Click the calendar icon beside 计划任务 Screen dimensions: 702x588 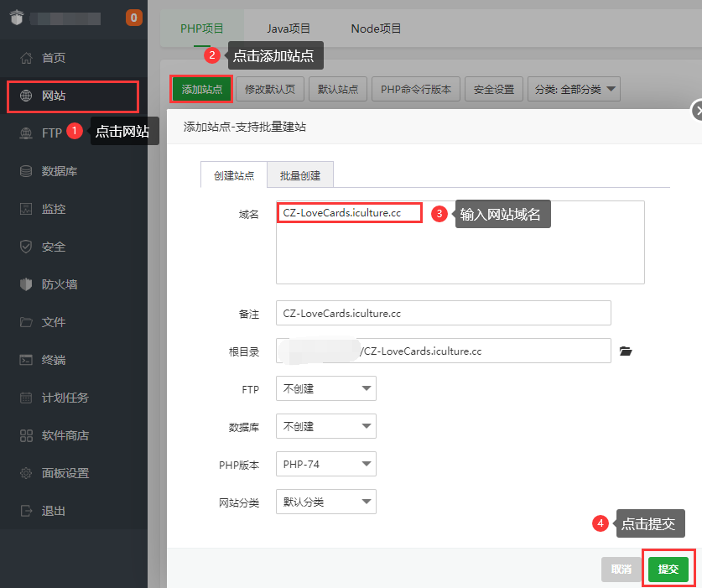pyautogui.click(x=26, y=398)
